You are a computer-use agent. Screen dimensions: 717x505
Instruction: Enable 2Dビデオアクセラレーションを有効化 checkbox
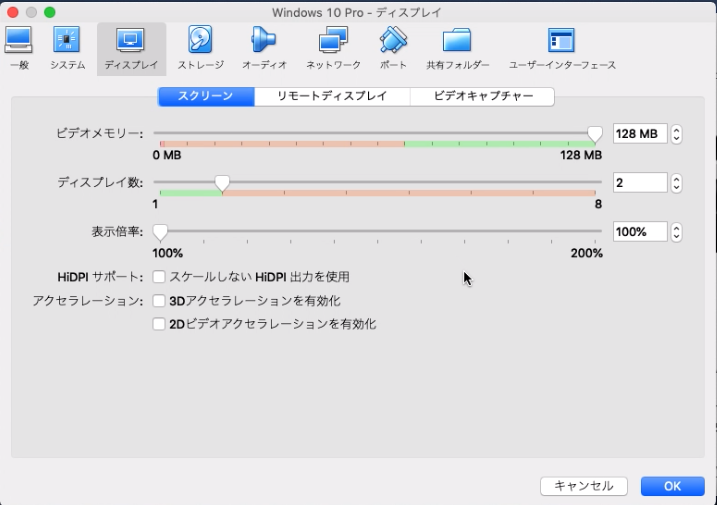pos(159,324)
